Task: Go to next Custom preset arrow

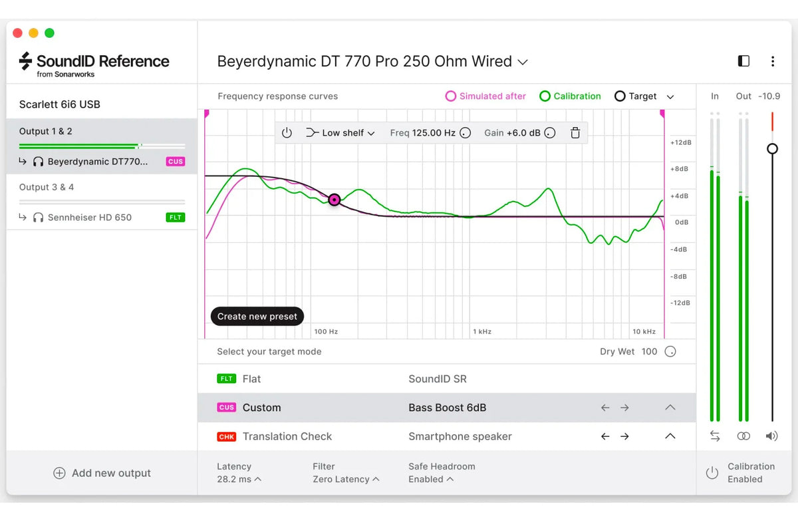Action: click(x=624, y=408)
